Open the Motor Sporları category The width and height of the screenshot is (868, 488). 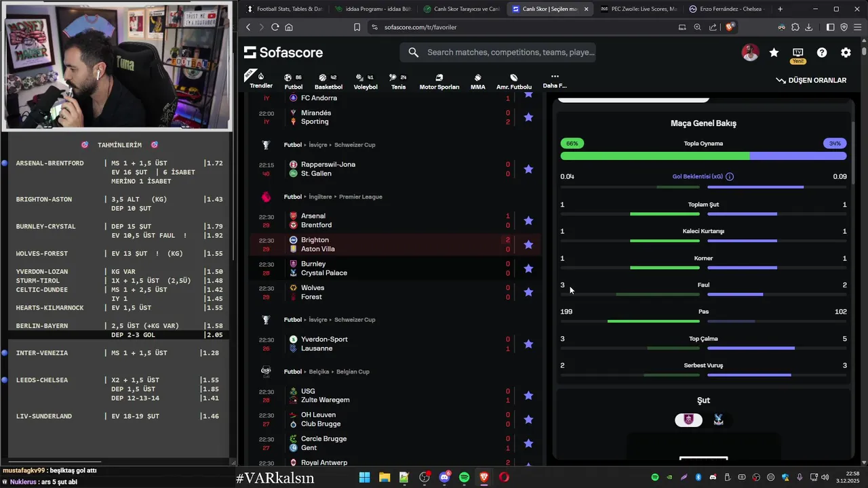point(439,81)
